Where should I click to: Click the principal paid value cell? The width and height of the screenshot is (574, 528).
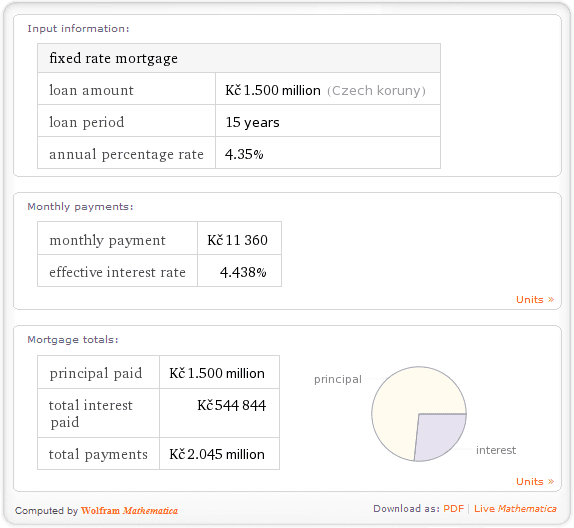[x=219, y=372]
